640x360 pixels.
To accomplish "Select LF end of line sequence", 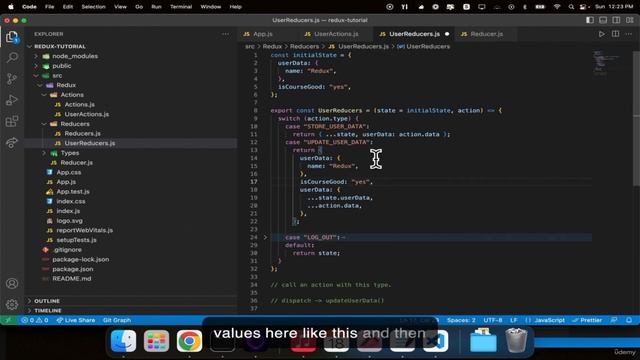I will pos(513,320).
